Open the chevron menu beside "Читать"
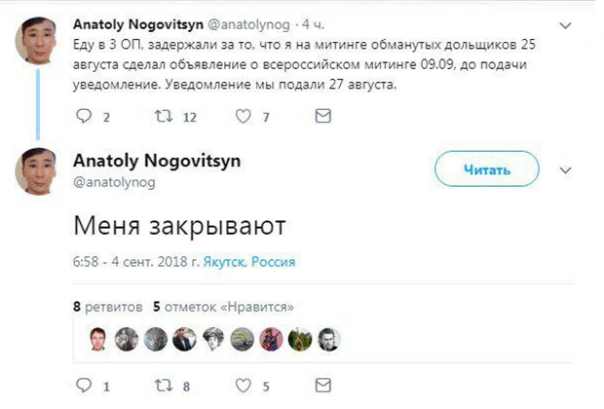Image resolution: width=604 pixels, height=409 pixels. 565,171
